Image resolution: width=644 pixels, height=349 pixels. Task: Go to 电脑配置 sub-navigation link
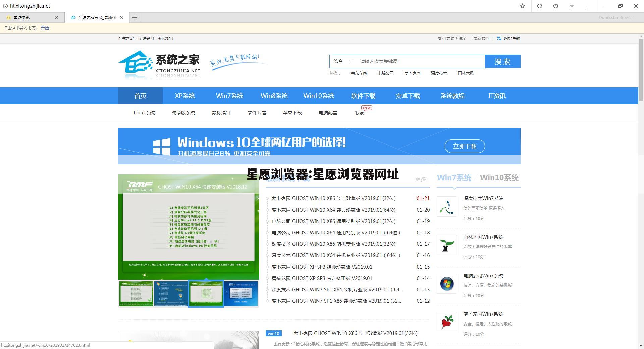pos(328,113)
